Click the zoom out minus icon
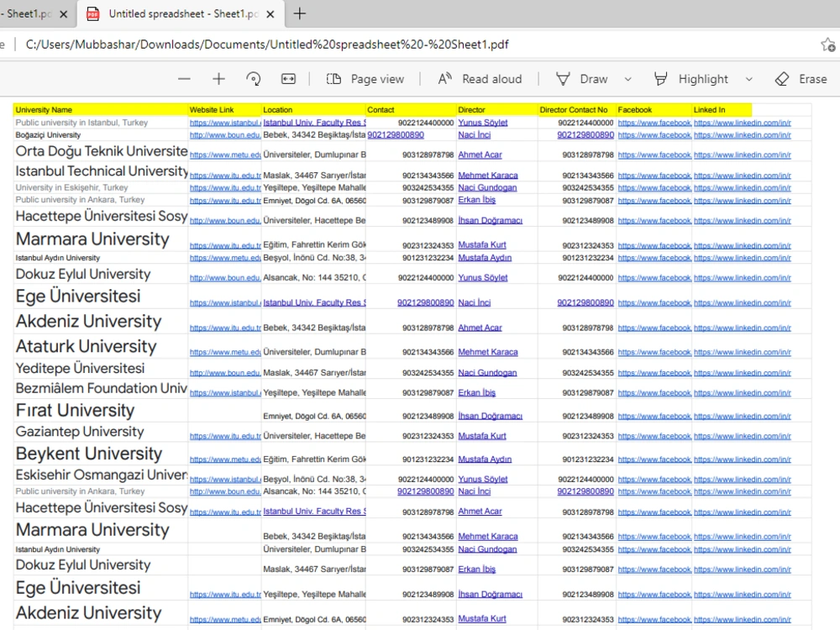 tap(184, 79)
